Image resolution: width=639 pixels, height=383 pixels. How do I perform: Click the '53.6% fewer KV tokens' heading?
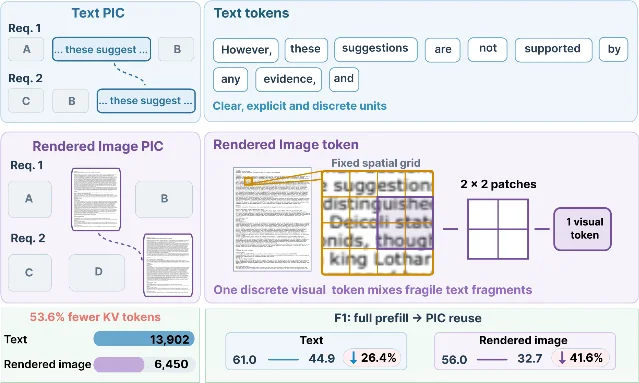point(95,317)
